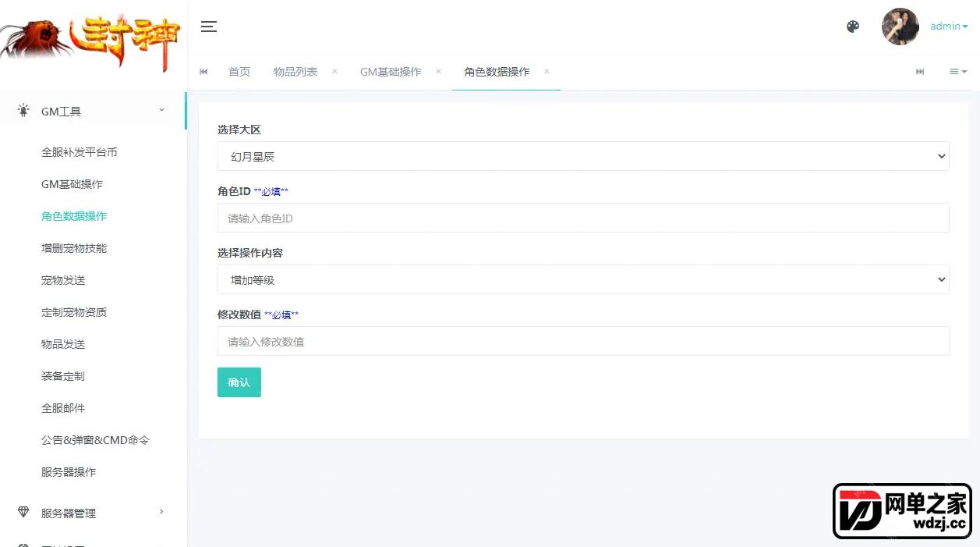Screen dimensions: 980x547
Task: Open 公告&弹窗&CMD命令 in the sidebar
Action: 95,440
